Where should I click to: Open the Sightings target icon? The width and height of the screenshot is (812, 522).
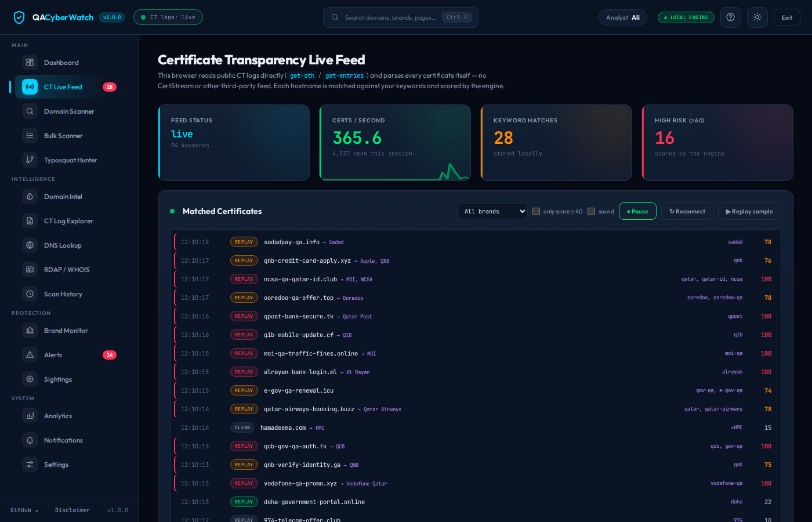(30, 379)
